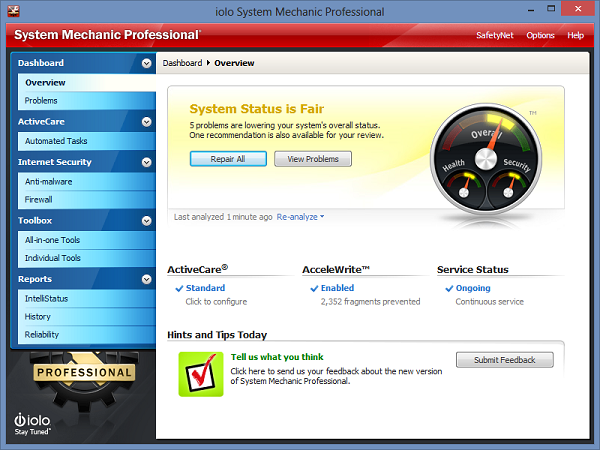
Task: Open the Options menu
Action: 540,35
